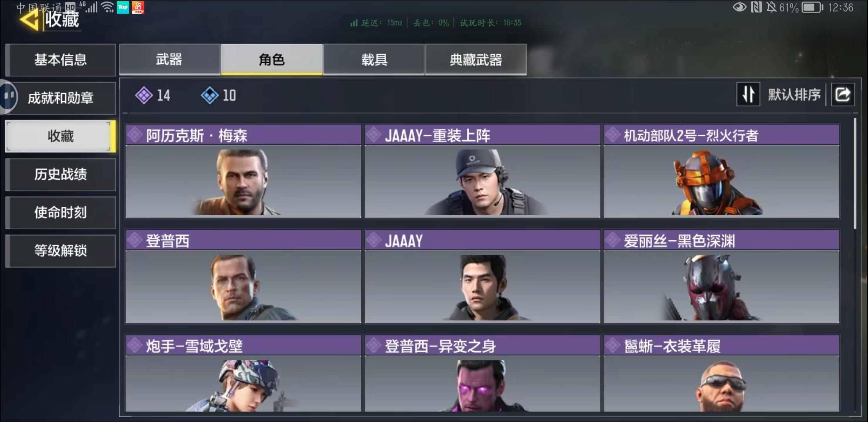The height and width of the screenshot is (422, 868).
Task: Open the 典藏武器 tab
Action: click(x=476, y=59)
